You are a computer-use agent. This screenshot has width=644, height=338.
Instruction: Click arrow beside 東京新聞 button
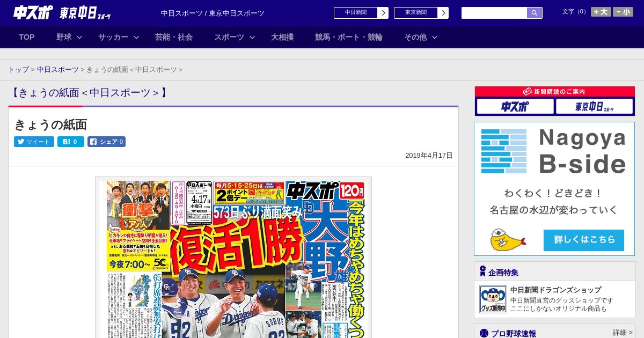(443, 12)
